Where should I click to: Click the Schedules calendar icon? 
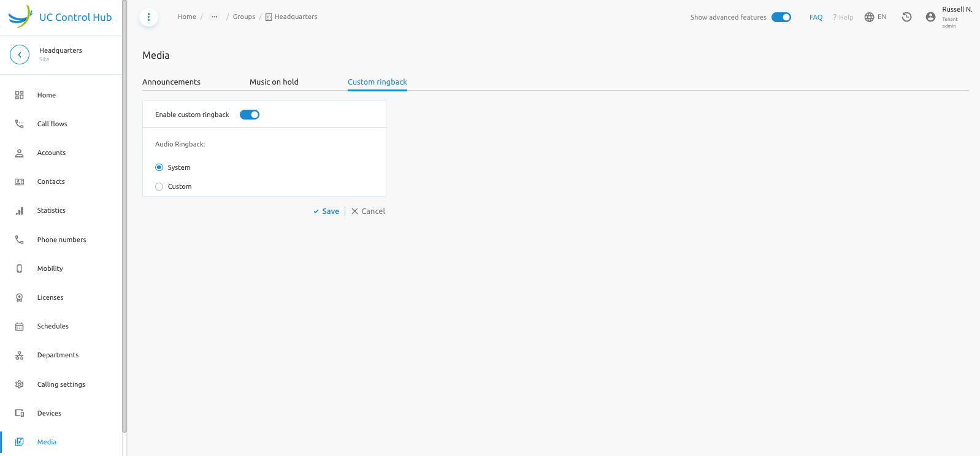[20, 327]
